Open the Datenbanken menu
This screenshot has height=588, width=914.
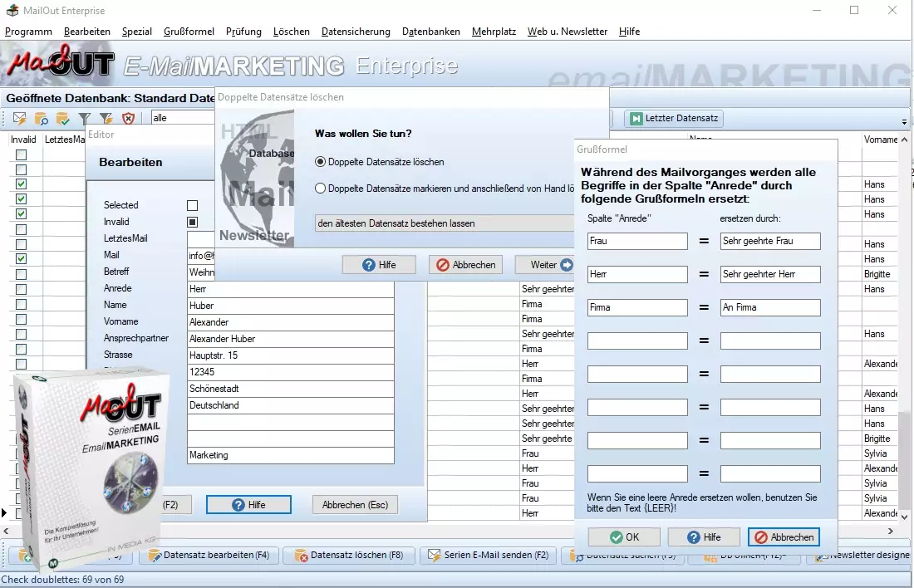(x=430, y=32)
